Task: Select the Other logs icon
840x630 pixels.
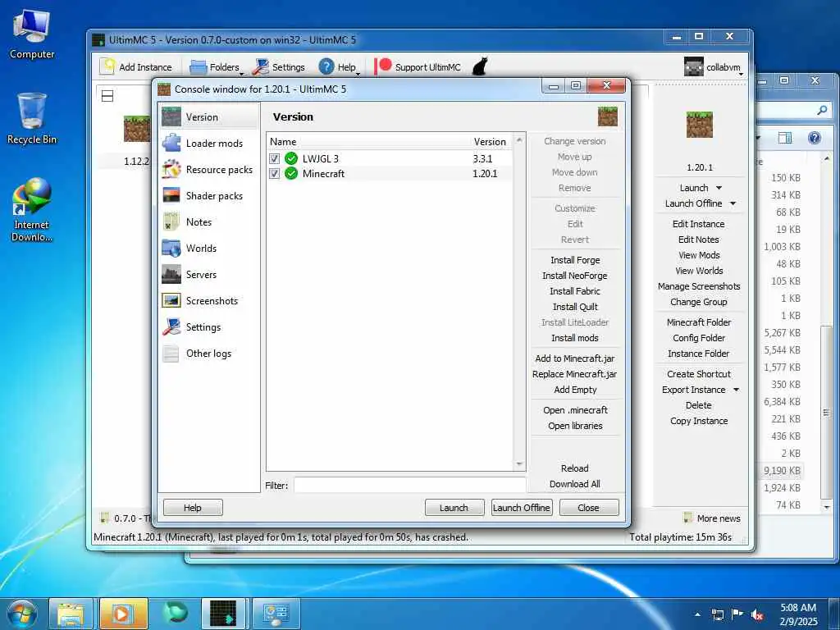Action: tap(171, 353)
